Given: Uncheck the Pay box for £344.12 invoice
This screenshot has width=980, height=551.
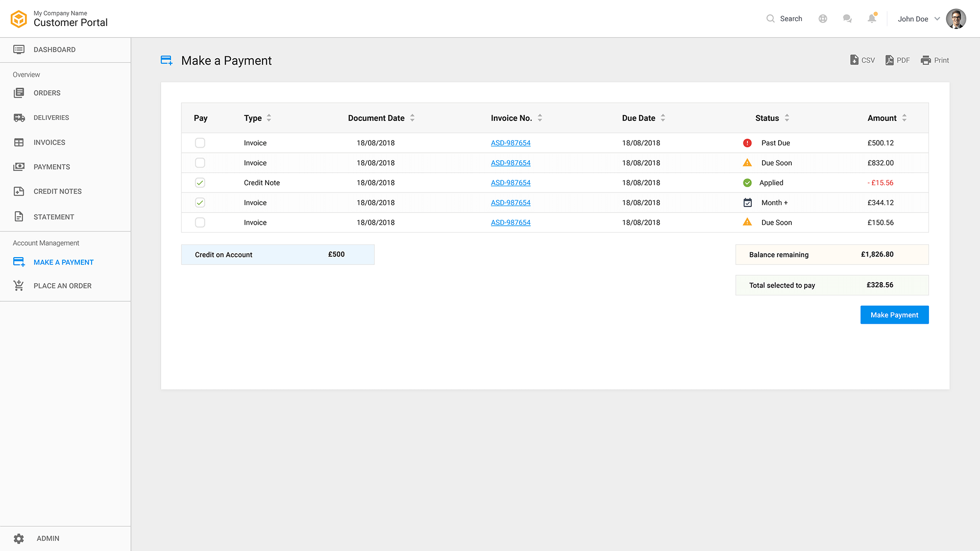Looking at the screenshot, I should [x=200, y=202].
